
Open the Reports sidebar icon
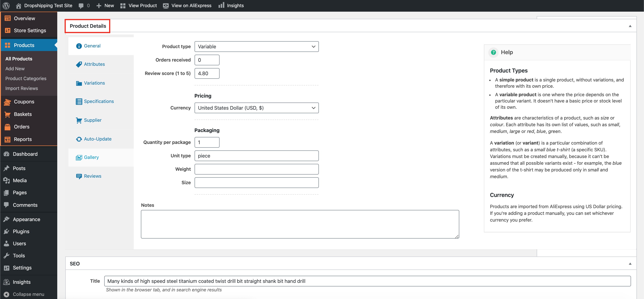8,139
